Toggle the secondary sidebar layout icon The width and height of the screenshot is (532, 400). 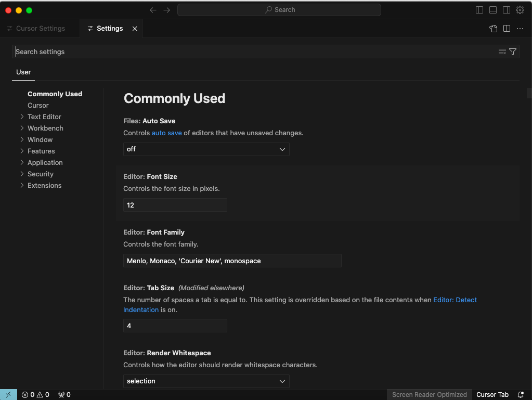click(507, 10)
